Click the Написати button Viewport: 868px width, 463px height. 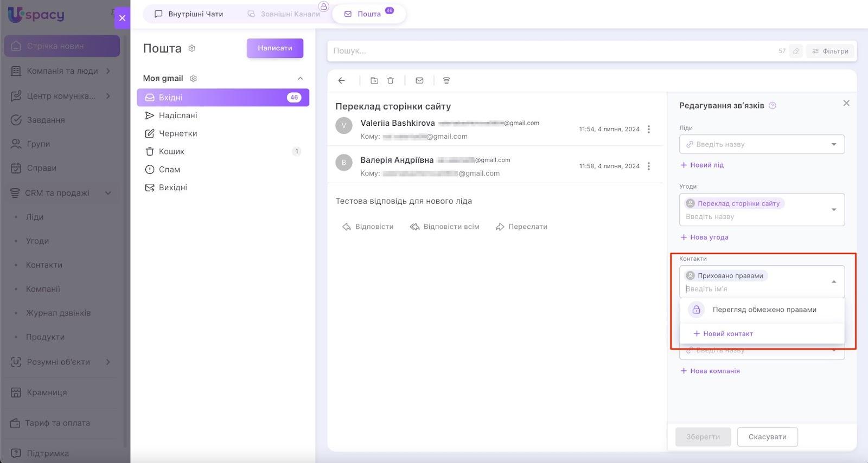coord(275,48)
